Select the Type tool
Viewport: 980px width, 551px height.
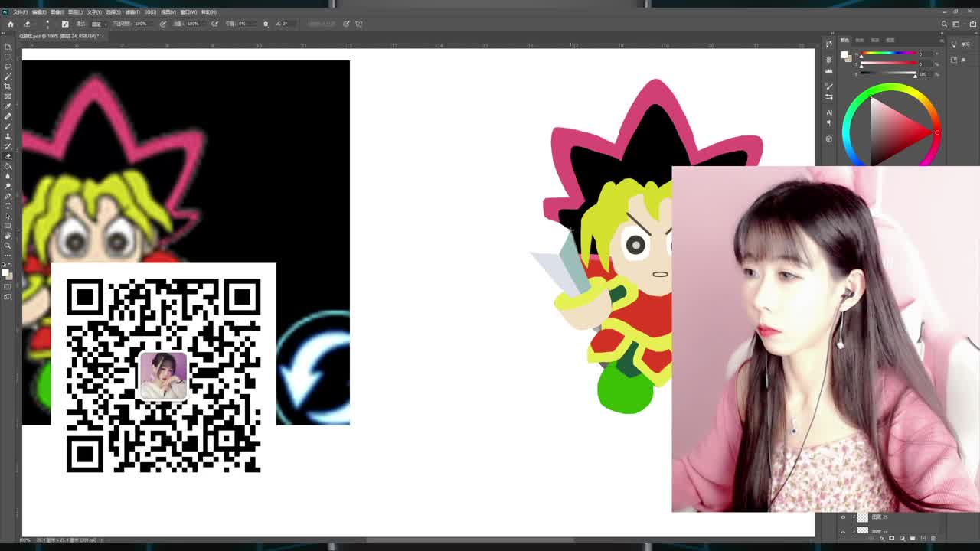tap(8, 205)
